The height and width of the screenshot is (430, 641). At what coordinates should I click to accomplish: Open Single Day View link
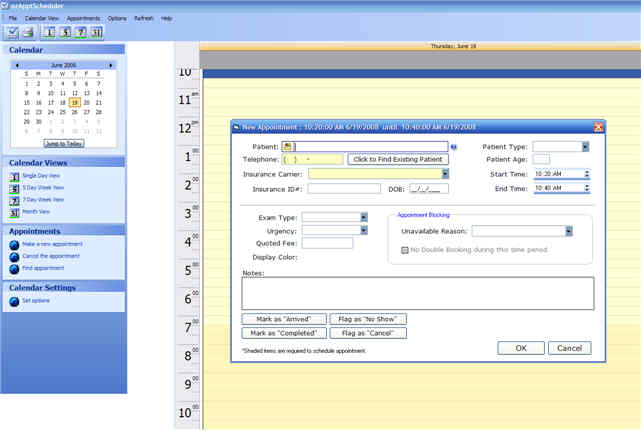pos(41,176)
